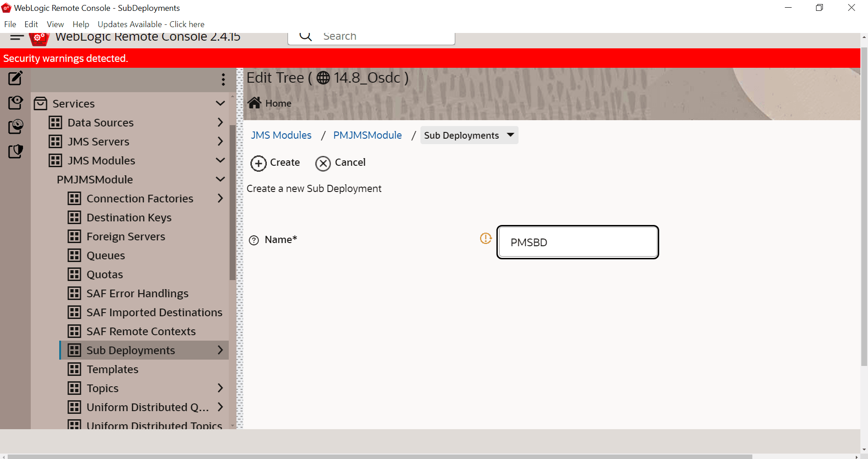The image size is (868, 459).
Task: Click the Create button
Action: point(275,163)
